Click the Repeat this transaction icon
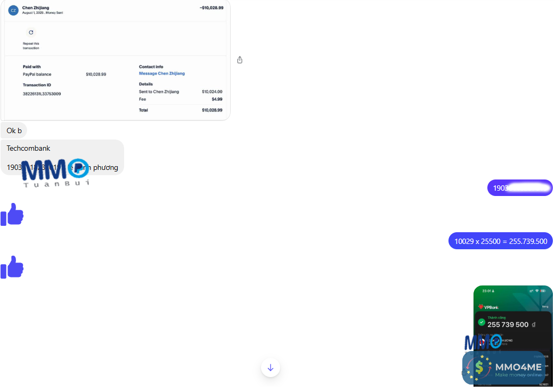Screen dimensions: 555x392 click(31, 32)
